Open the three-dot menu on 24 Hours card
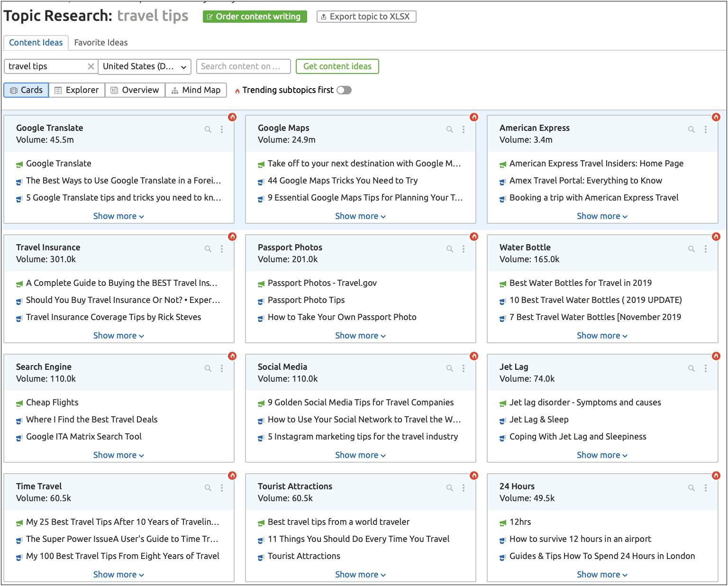The width and height of the screenshot is (728, 586). pyautogui.click(x=705, y=487)
